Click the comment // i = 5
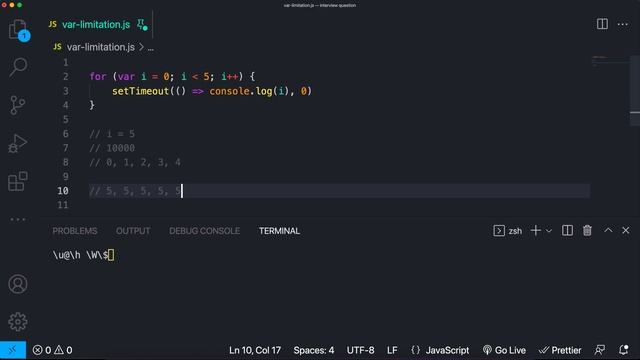 tap(112, 134)
